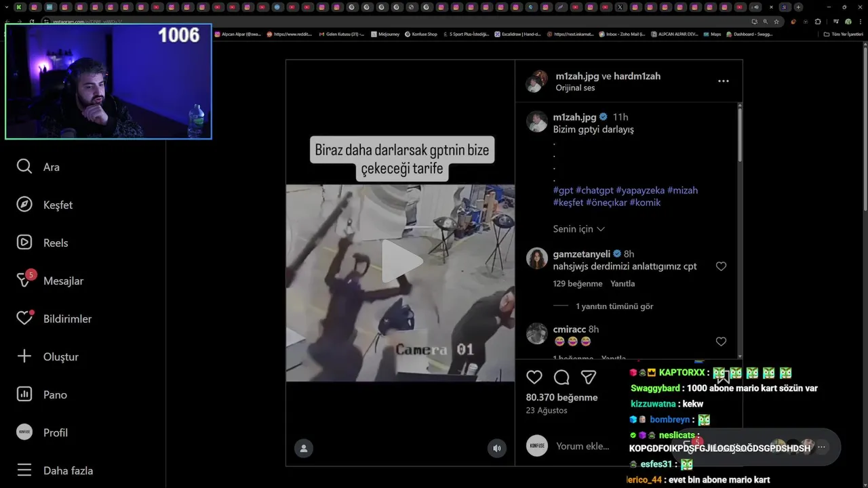
Task: Open Profil page
Action: pos(42,432)
